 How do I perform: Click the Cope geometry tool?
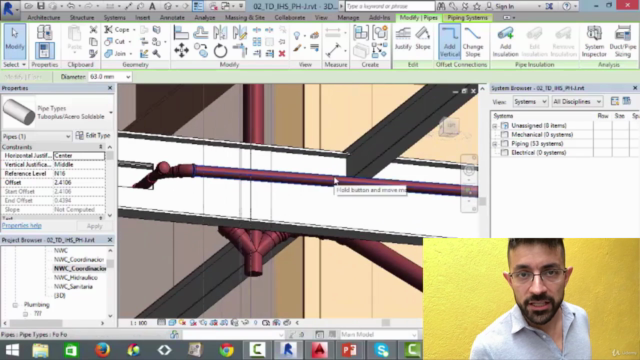click(x=118, y=30)
